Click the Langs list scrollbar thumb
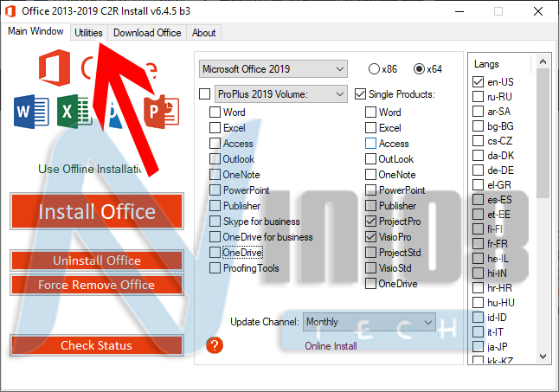 (543, 133)
